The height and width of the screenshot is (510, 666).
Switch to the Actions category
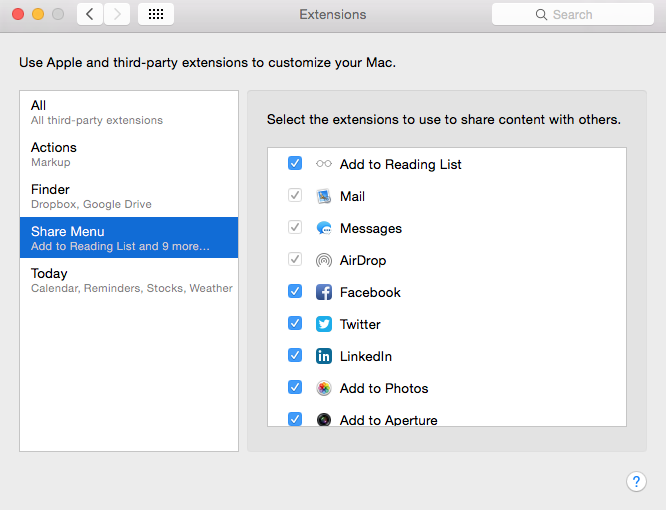tap(129, 154)
